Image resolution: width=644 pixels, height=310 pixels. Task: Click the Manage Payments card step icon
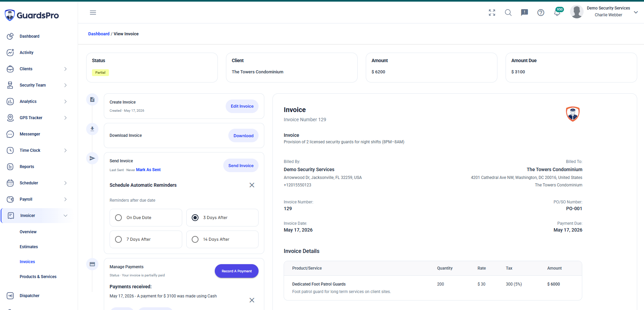coord(92,264)
